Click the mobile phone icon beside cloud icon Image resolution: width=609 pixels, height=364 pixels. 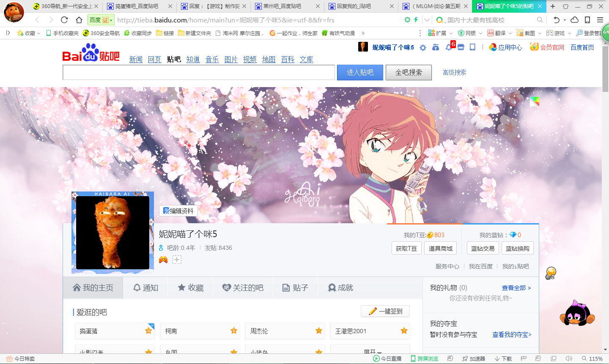click(x=587, y=20)
